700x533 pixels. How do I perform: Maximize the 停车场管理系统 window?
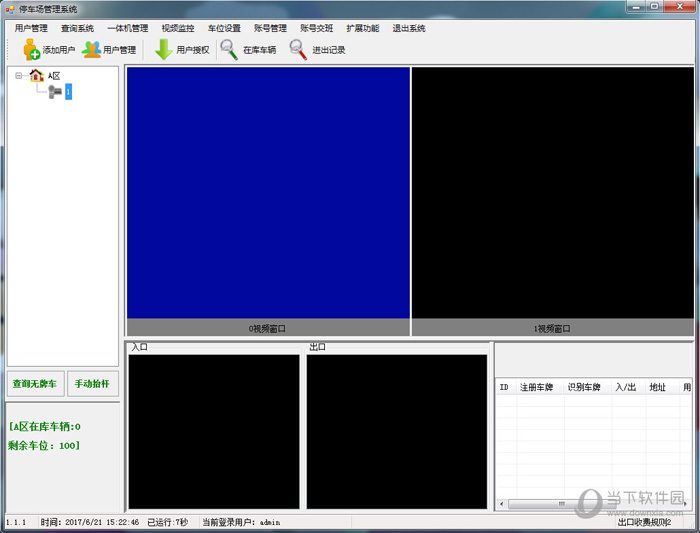pyautogui.click(x=654, y=7)
